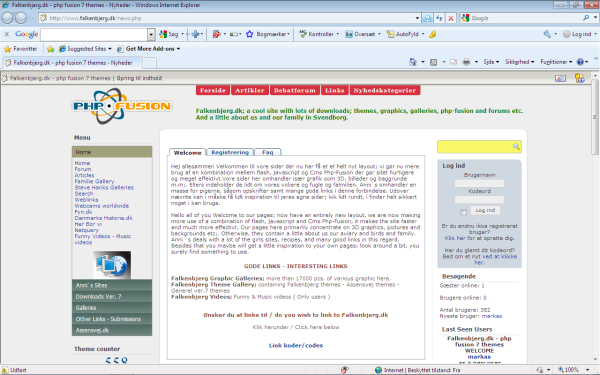The image size is (600, 375).
Task: Toggle the remember me checkbox in login
Action: tap(463, 212)
